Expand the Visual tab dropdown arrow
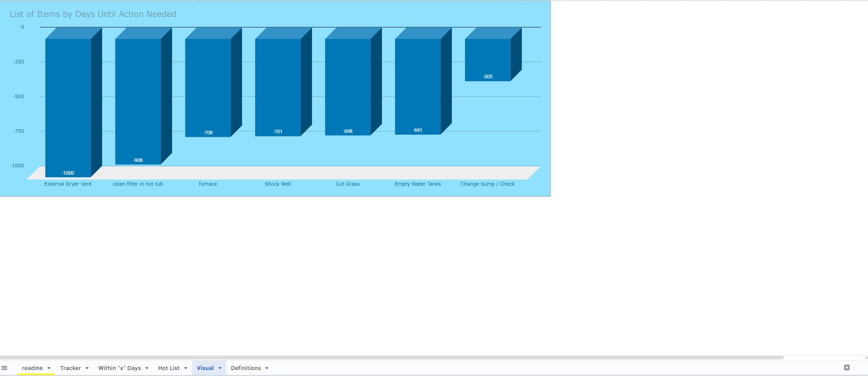The width and height of the screenshot is (868, 376). [220, 368]
